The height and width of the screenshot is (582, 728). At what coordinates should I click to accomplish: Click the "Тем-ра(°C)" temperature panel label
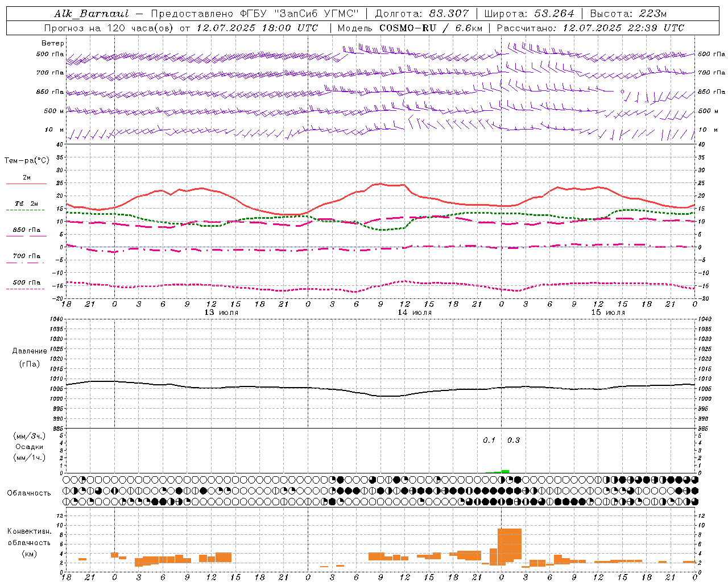[x=27, y=161]
